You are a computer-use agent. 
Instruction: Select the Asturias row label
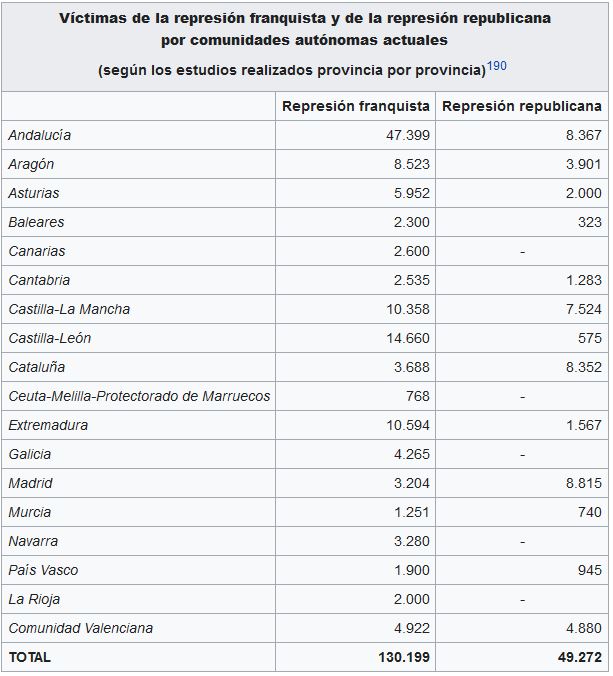[34, 193]
